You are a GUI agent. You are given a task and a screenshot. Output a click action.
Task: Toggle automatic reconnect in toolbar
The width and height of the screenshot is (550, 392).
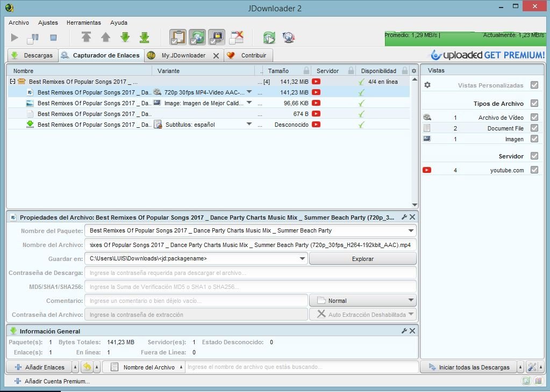coord(197,37)
